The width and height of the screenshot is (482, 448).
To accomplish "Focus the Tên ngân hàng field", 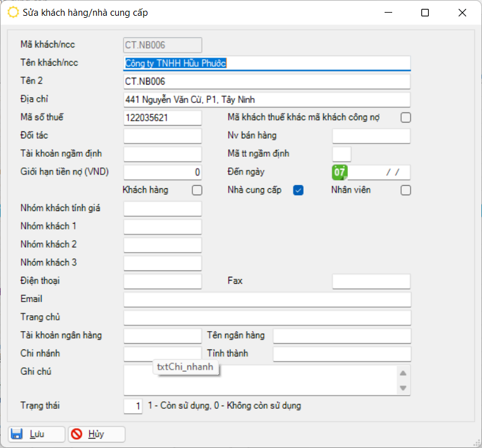I will pyautogui.click(x=342, y=336).
